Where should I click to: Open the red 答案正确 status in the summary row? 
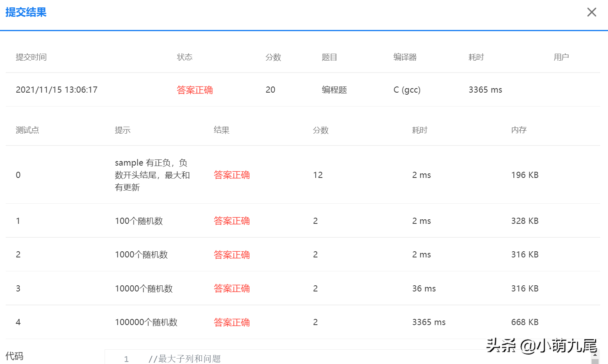[195, 90]
